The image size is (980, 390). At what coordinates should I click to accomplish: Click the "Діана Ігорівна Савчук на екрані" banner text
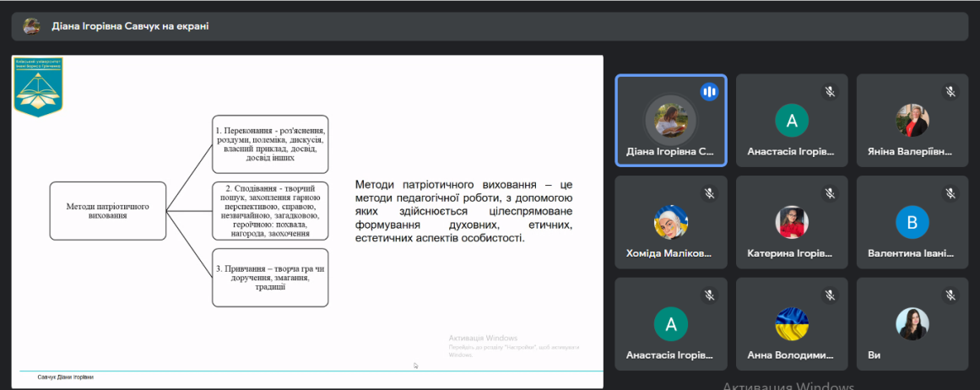coord(130,26)
